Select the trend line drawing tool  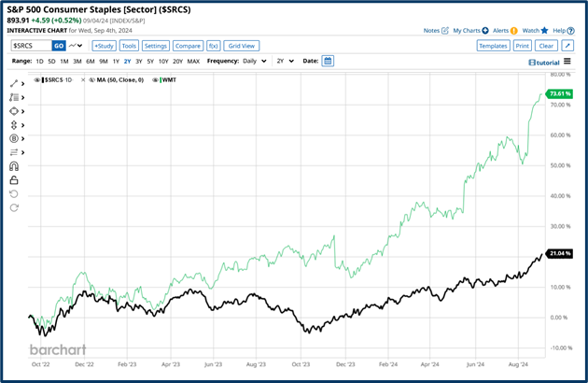(13, 83)
